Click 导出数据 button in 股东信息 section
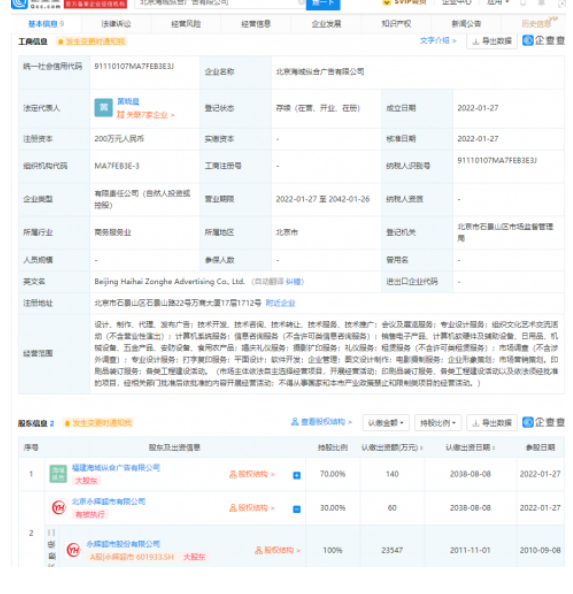 (x=492, y=423)
